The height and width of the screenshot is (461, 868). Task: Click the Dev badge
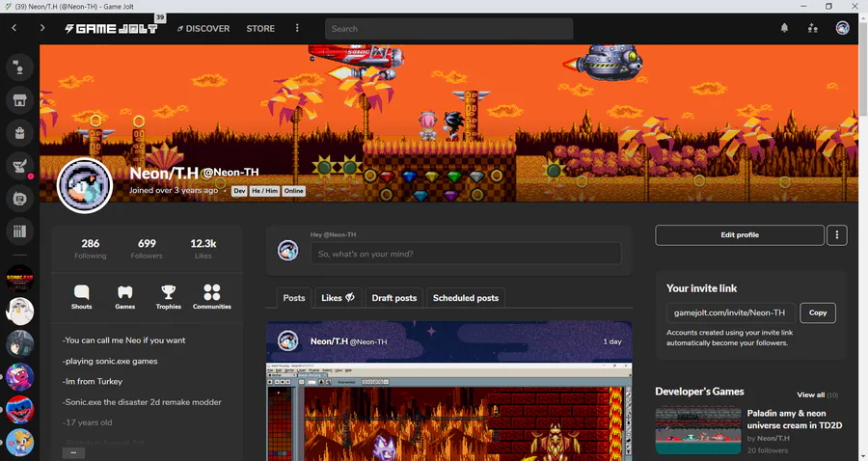click(239, 191)
